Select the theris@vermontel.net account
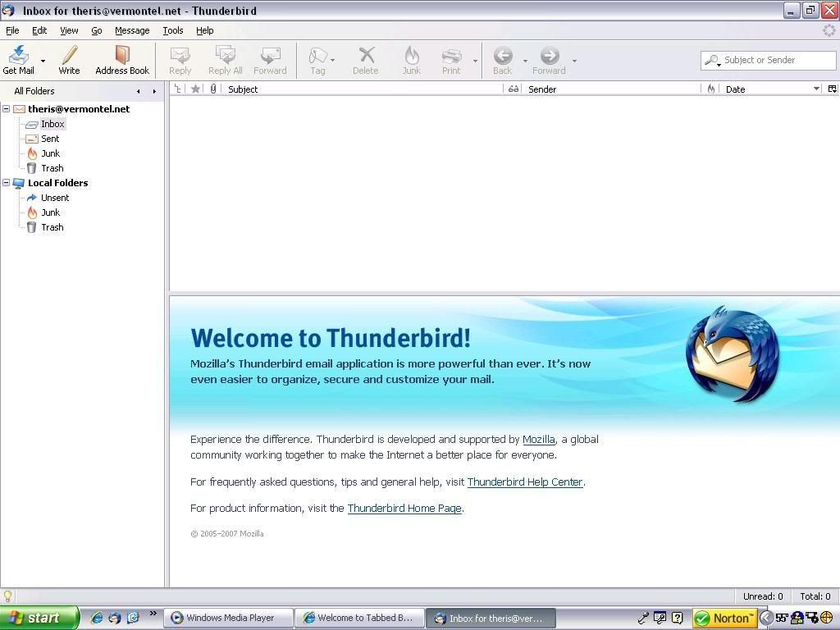840x630 pixels. tap(79, 109)
